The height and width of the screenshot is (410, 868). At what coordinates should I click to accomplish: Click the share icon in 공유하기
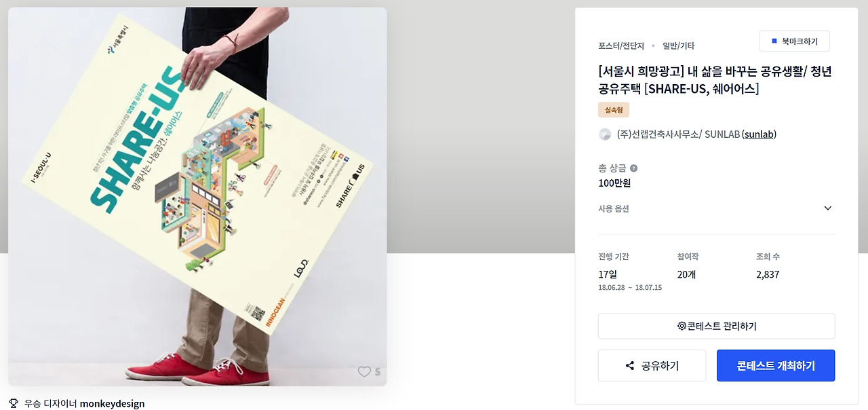coord(630,366)
